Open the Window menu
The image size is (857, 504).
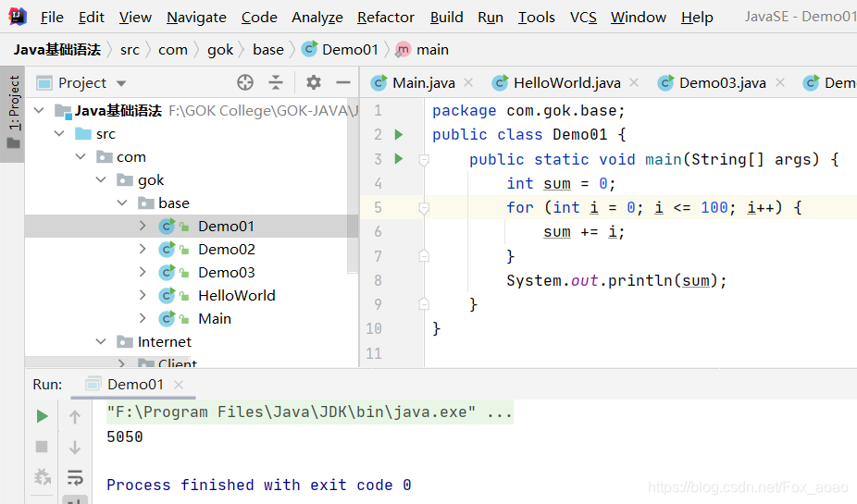[639, 18]
